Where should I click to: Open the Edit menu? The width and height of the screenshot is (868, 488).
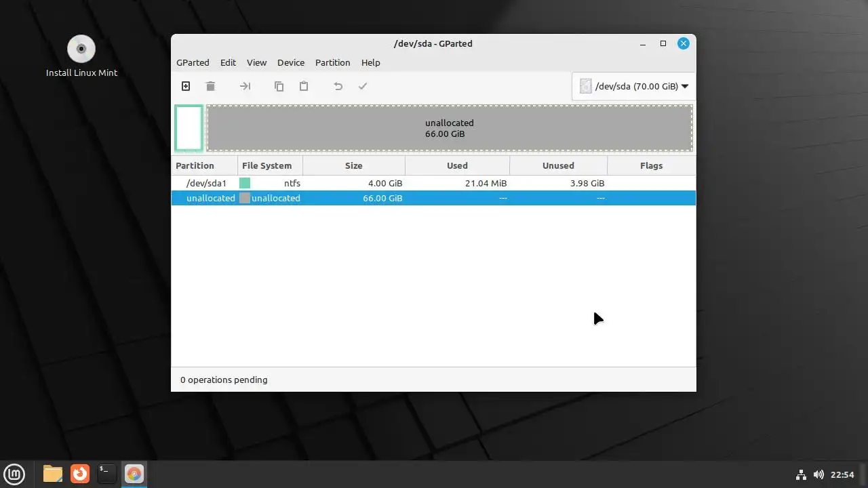pos(228,62)
